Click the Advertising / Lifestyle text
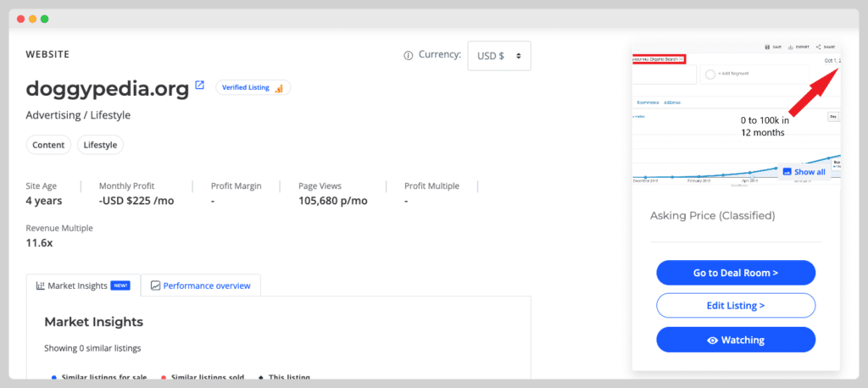The height and width of the screenshot is (388, 868). [78, 115]
